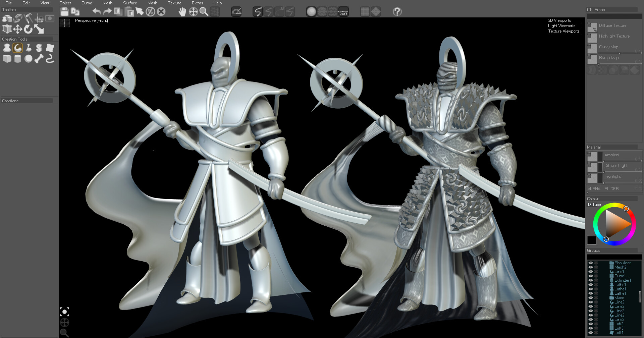Open the Help question mark icon
The width and height of the screenshot is (644, 338).
(397, 12)
